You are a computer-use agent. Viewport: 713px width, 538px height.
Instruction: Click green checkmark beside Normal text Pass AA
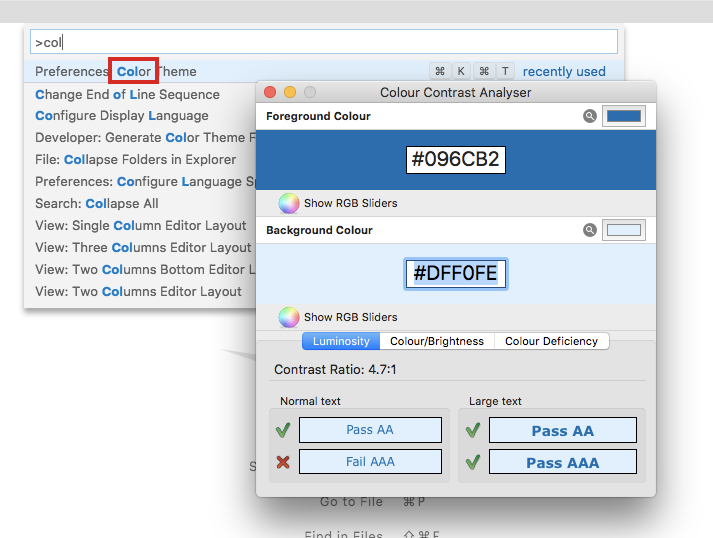click(283, 430)
